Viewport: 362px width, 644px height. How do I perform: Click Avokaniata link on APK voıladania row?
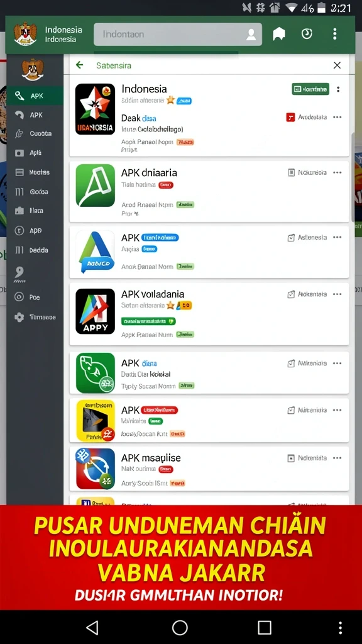[307, 294]
